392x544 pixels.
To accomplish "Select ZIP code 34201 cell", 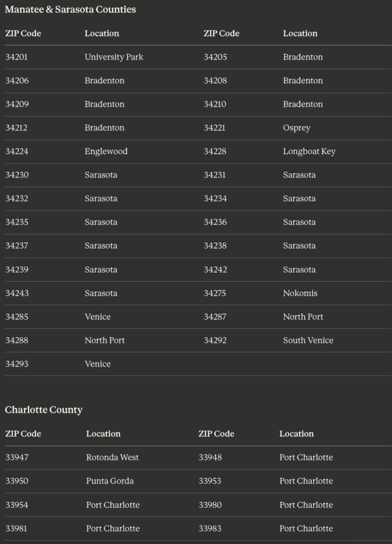I will click(16, 57).
